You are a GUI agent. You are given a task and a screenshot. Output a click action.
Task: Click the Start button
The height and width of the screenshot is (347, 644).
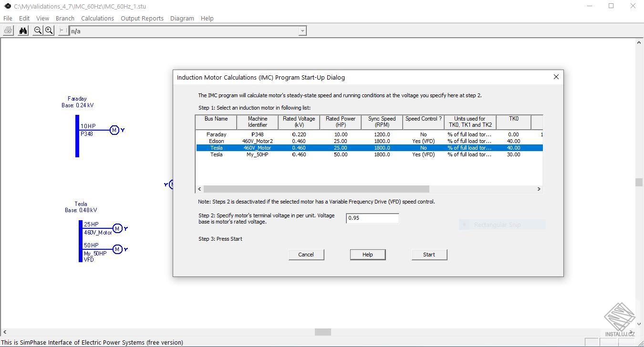pyautogui.click(x=429, y=255)
